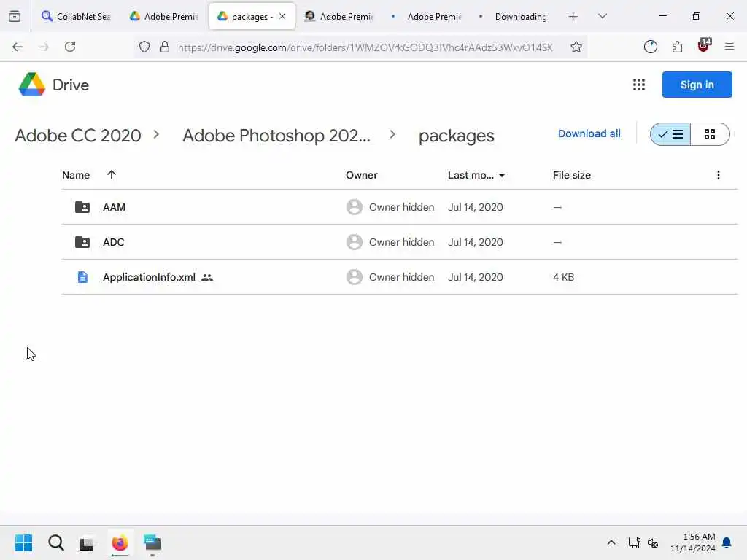The width and height of the screenshot is (747, 560).
Task: Open Windows taskbar search
Action: tap(55, 542)
